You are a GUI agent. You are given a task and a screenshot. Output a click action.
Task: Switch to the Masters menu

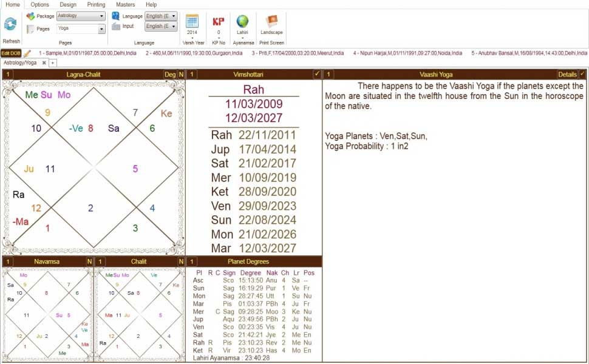click(x=125, y=4)
